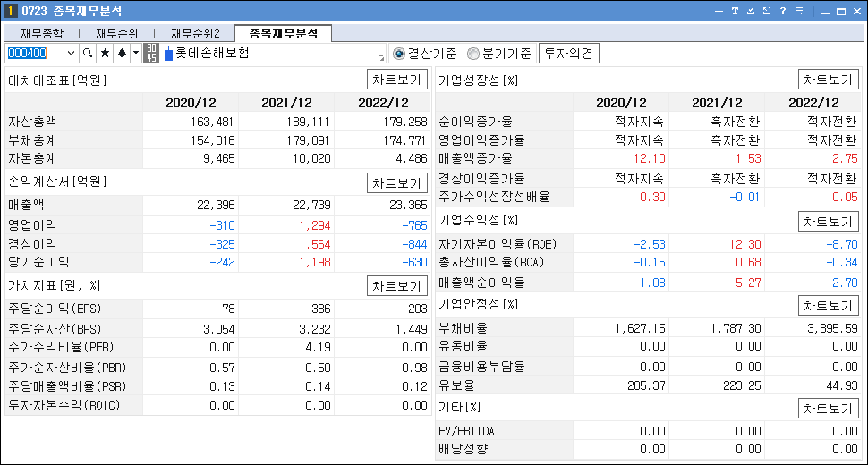Click 주가수익성장성배율 value -0.01
Screen dimensions: 868x465
[744, 197]
